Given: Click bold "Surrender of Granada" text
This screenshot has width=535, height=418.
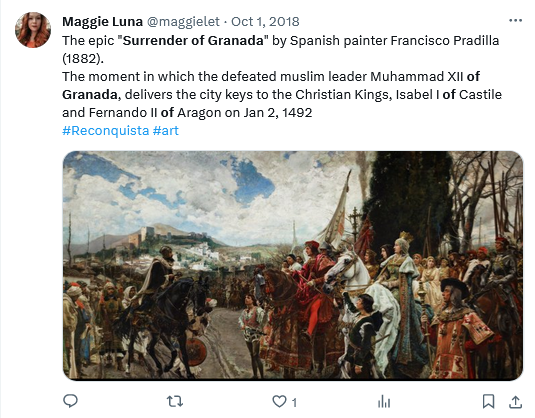Looking at the screenshot, I should (193, 41).
